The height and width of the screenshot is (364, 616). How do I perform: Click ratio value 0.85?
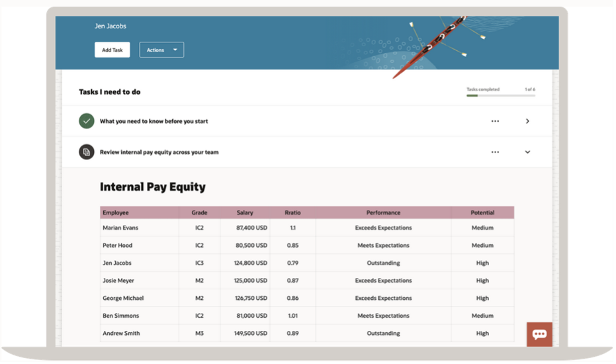tap(292, 246)
